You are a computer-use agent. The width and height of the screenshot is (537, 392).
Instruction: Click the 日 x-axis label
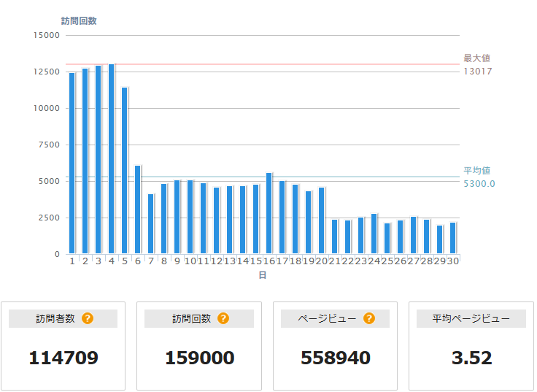click(x=263, y=274)
